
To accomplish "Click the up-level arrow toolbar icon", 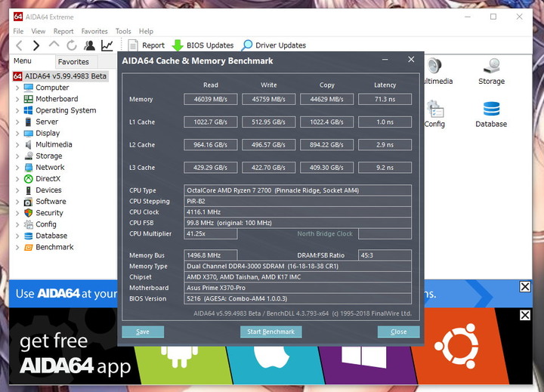I will pos(54,44).
